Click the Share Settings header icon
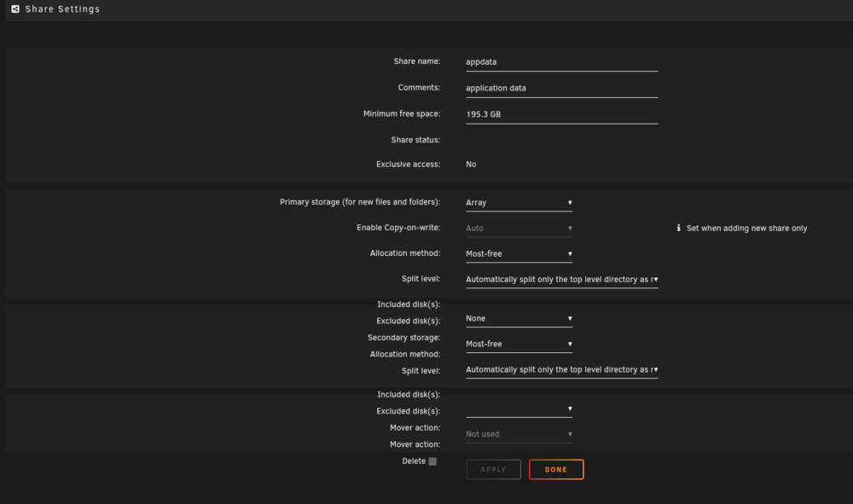 point(15,9)
